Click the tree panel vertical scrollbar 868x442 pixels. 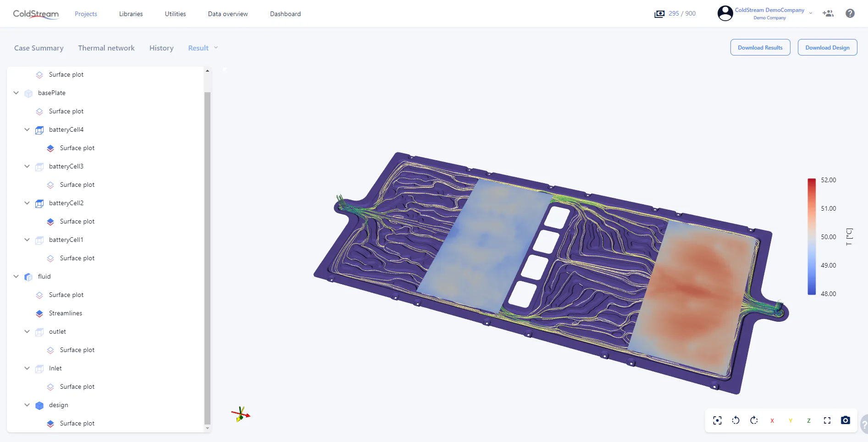click(207, 258)
